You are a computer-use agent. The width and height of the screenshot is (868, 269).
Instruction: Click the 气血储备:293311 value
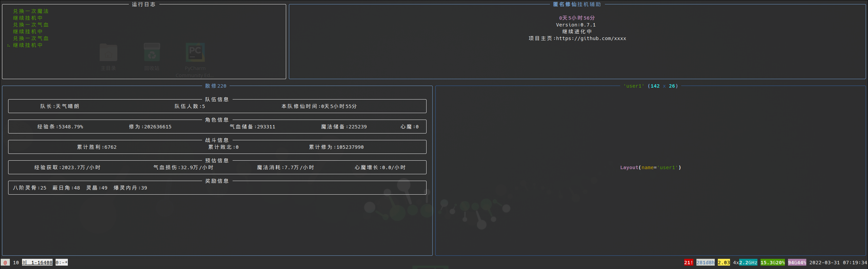[x=253, y=127]
